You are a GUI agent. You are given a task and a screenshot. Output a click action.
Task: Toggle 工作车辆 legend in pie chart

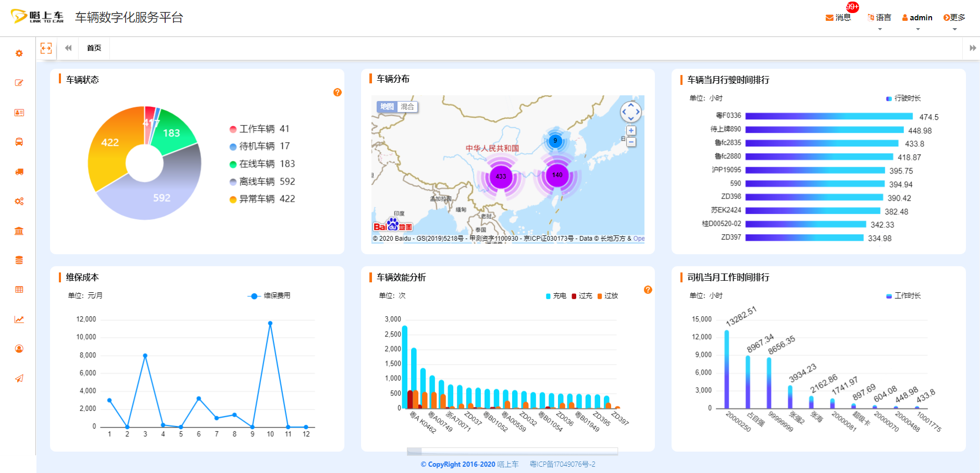pos(256,129)
